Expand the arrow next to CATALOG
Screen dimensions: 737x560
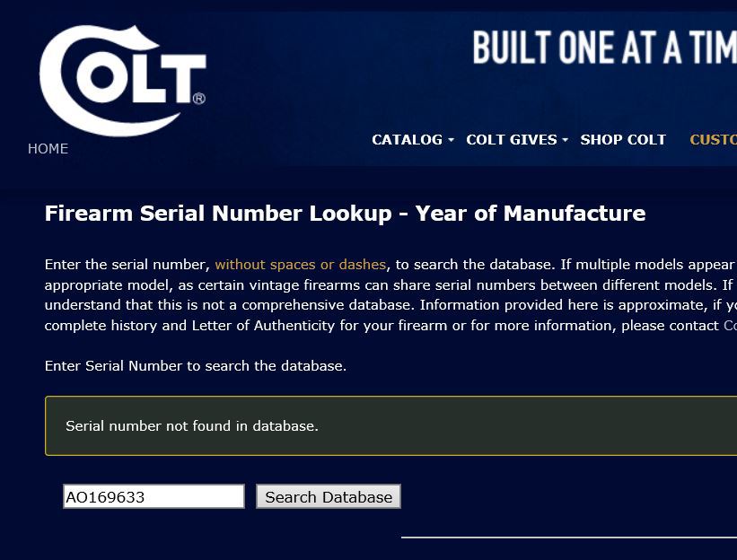[451, 141]
